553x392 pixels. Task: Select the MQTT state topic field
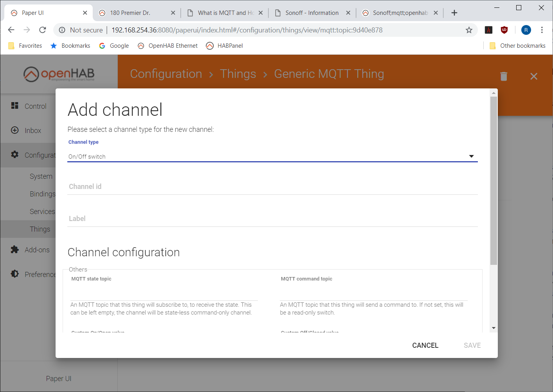point(164,293)
